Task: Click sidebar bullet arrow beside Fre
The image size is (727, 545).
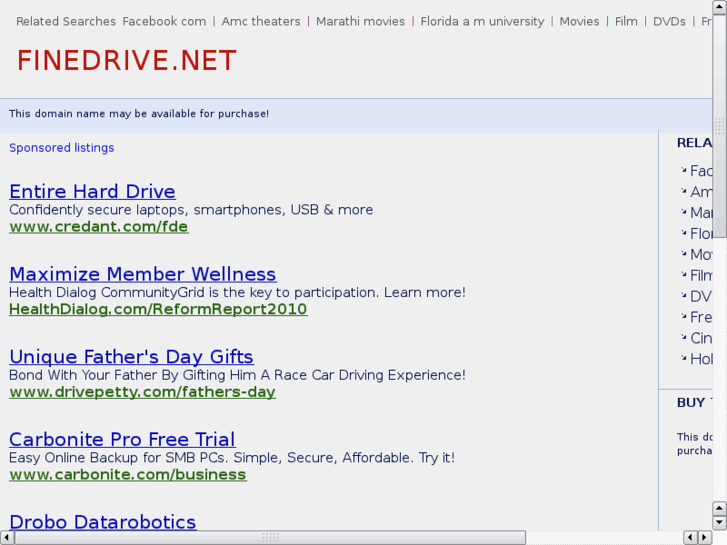Action: [x=683, y=316]
